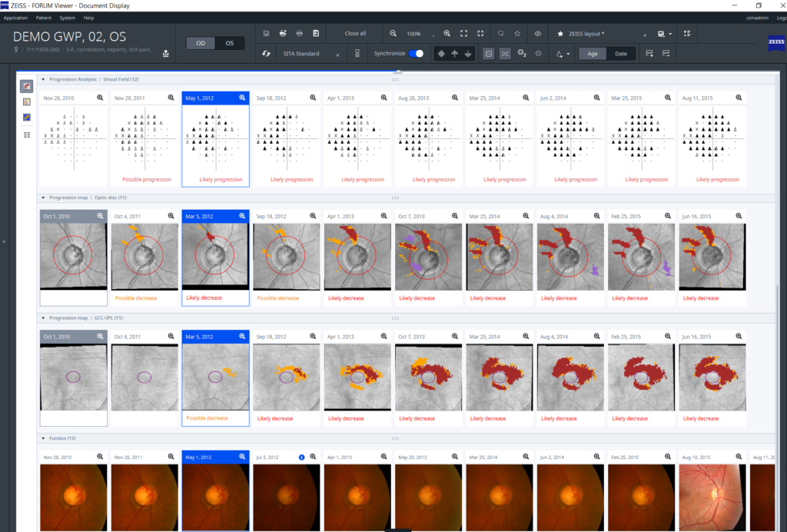Open the droplet color options dropdown
Image resolution: width=787 pixels, height=532 pixels.
coord(563,54)
